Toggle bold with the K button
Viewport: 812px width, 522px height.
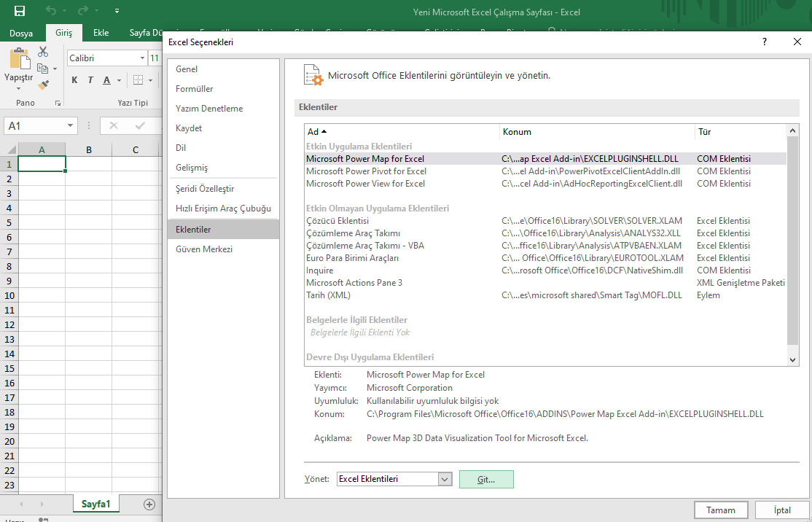click(x=74, y=80)
